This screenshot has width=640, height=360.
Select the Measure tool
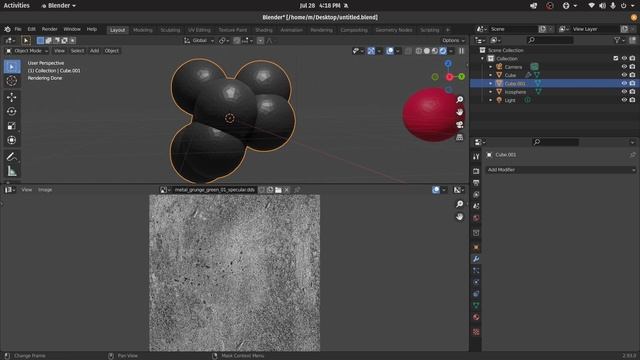(12, 171)
